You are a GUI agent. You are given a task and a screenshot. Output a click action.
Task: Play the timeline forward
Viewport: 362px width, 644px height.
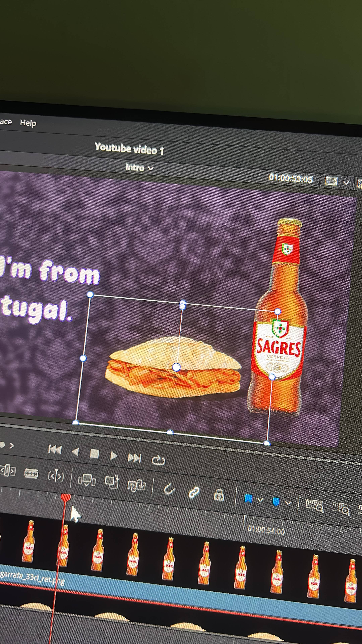114,456
